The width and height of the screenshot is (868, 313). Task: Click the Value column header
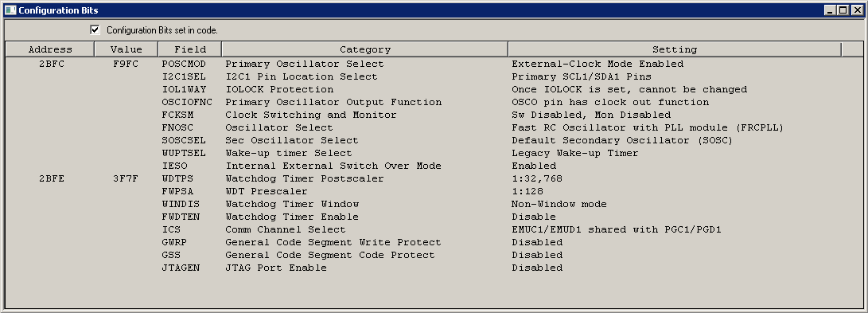[127, 49]
